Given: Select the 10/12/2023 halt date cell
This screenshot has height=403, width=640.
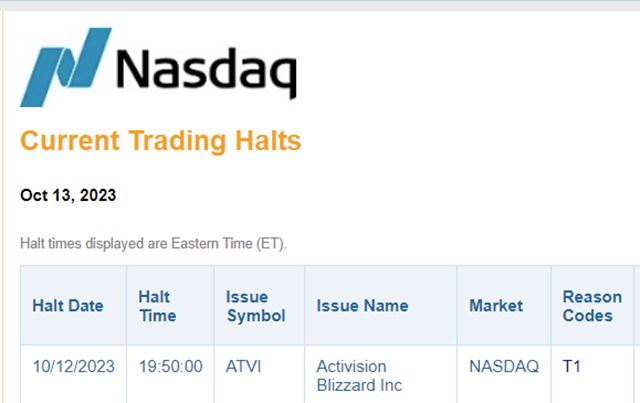Looking at the screenshot, I should click(73, 367).
